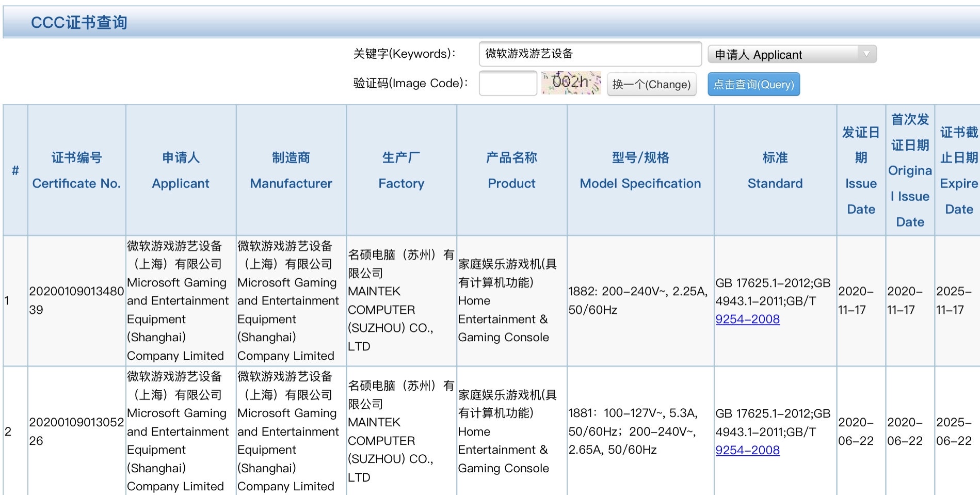The height and width of the screenshot is (495, 980).
Task: Click the Expire Date column header
Action: [x=958, y=170]
